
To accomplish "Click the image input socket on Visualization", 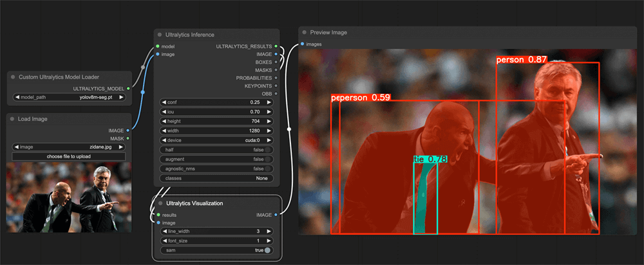I will point(158,223).
